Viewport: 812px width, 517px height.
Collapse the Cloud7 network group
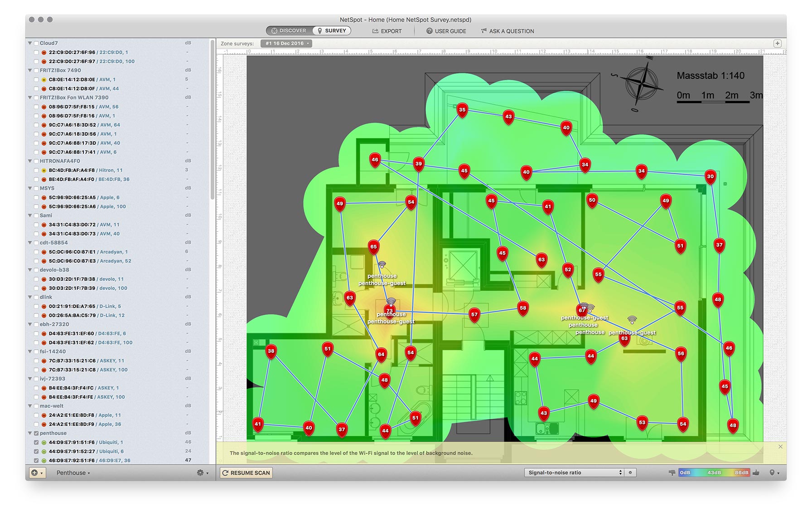click(x=30, y=43)
